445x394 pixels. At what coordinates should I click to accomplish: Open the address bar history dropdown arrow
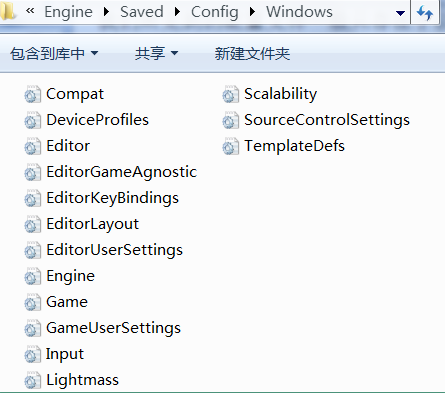[400, 13]
